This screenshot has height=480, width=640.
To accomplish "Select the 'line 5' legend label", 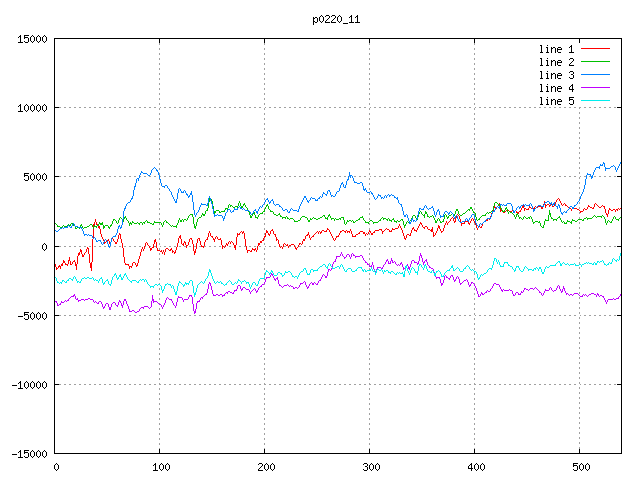I will pos(556,101).
